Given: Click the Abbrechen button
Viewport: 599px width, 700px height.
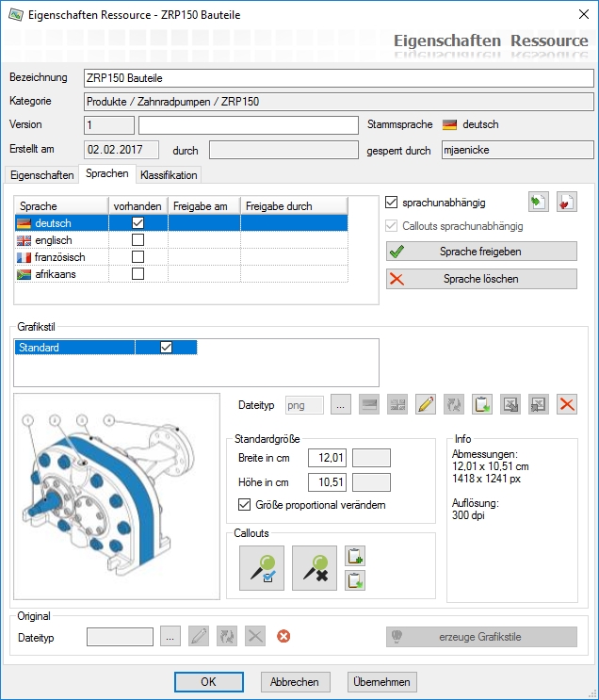Looking at the screenshot, I should 295,682.
